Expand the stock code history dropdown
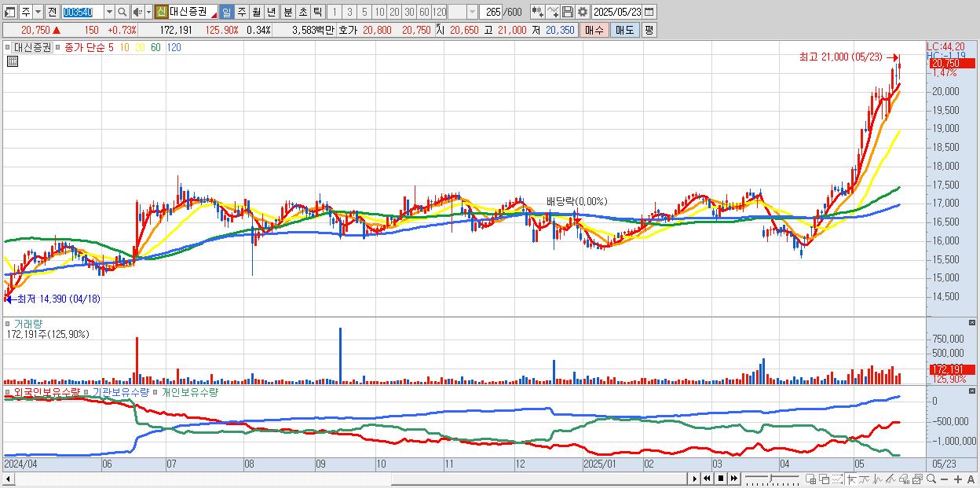This screenshot has width=980, height=488. click(109, 12)
